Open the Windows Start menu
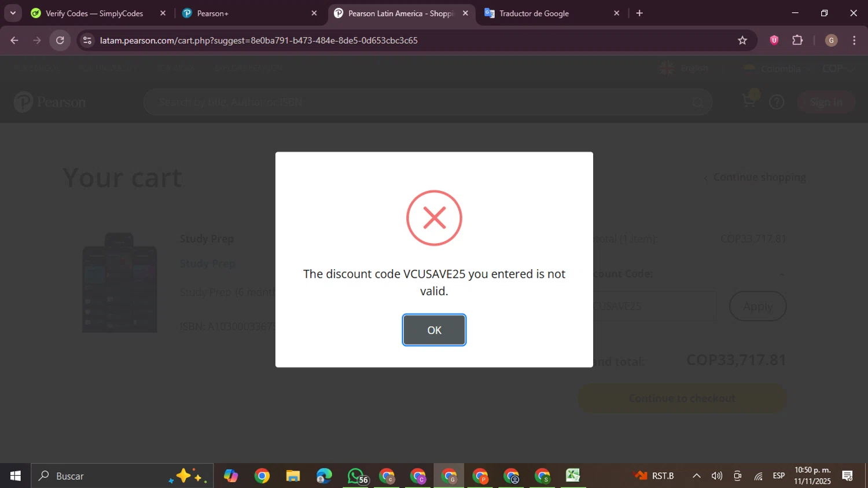Image resolution: width=868 pixels, height=488 pixels. click(x=15, y=476)
